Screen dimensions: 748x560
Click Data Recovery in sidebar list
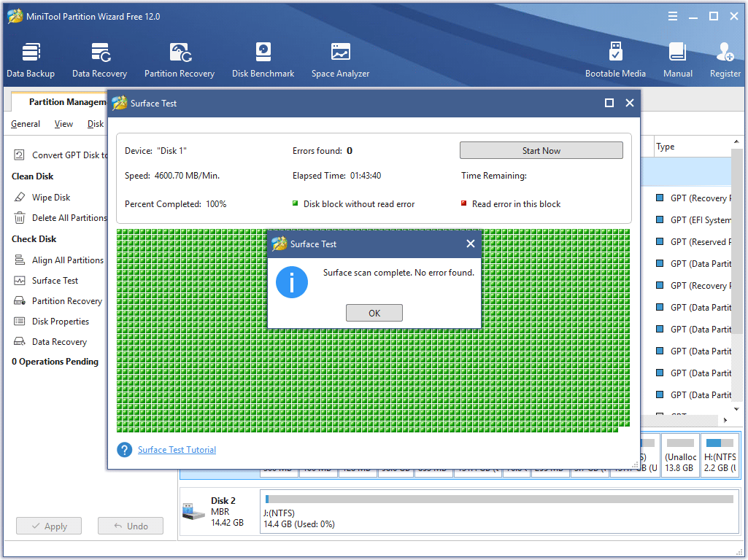59,342
